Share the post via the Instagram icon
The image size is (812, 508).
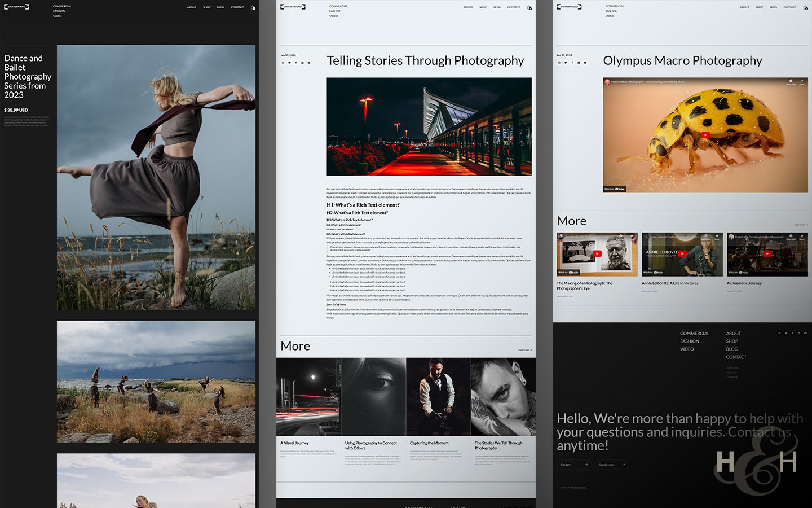(x=283, y=63)
